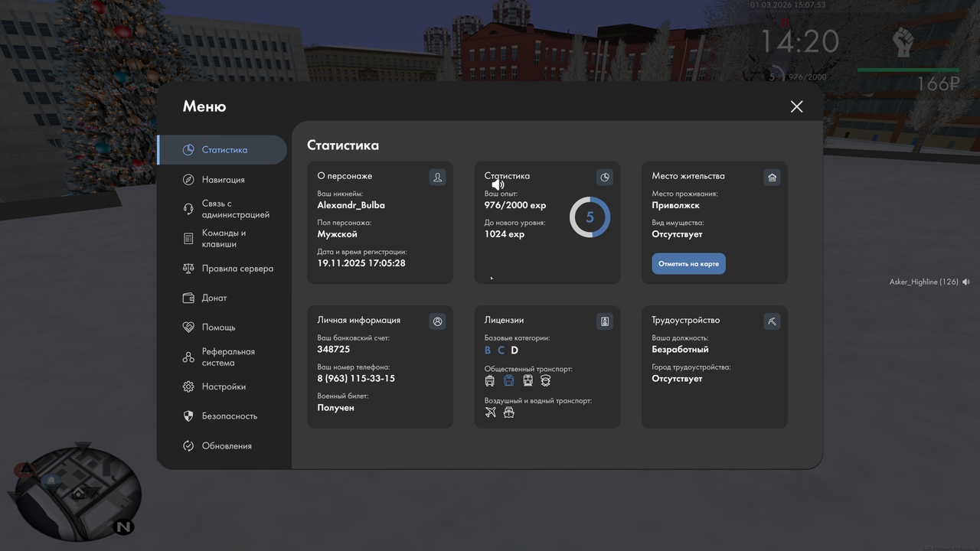Click the shield icon beside Безопасность
The height and width of the screenshot is (551, 980).
[188, 416]
